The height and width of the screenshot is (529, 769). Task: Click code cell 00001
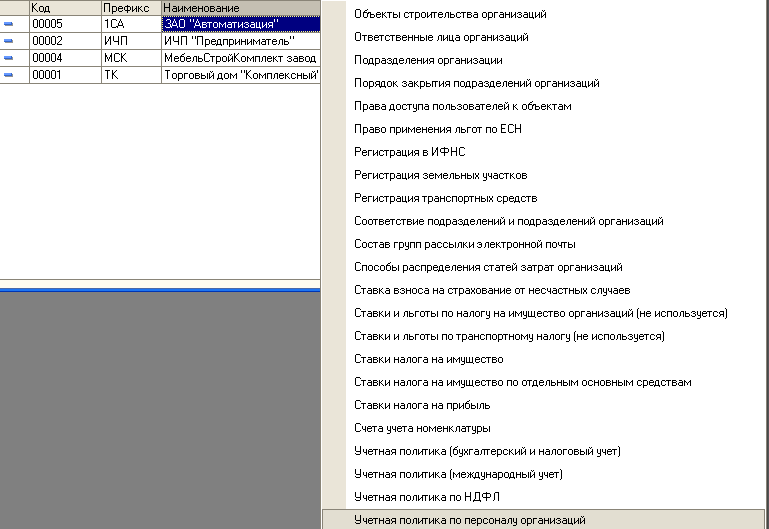point(65,75)
